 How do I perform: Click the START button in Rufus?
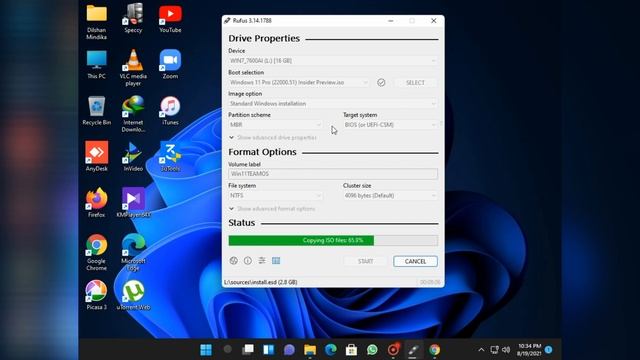coord(365,261)
